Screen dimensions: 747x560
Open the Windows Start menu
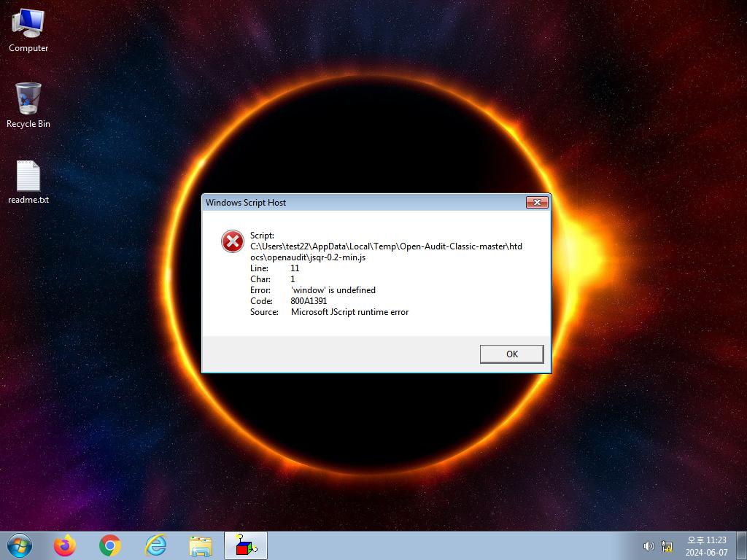tap(20, 545)
